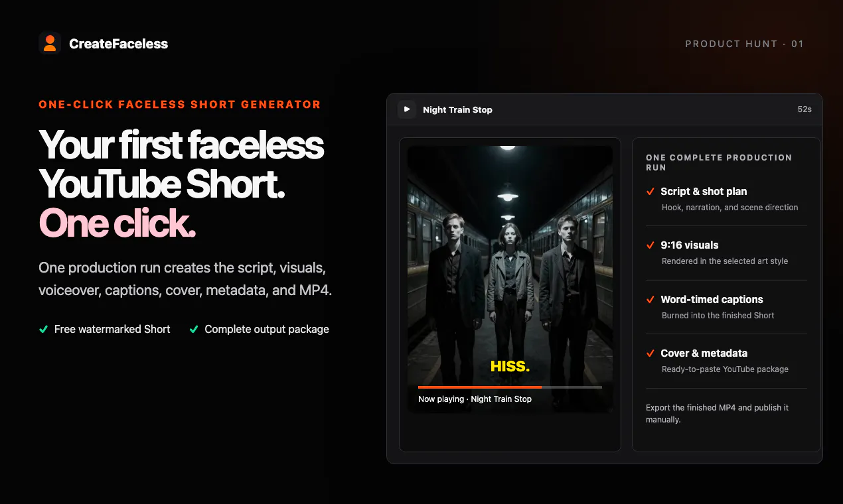
Task: Select the 9:16 visuals heading
Action: pos(689,245)
